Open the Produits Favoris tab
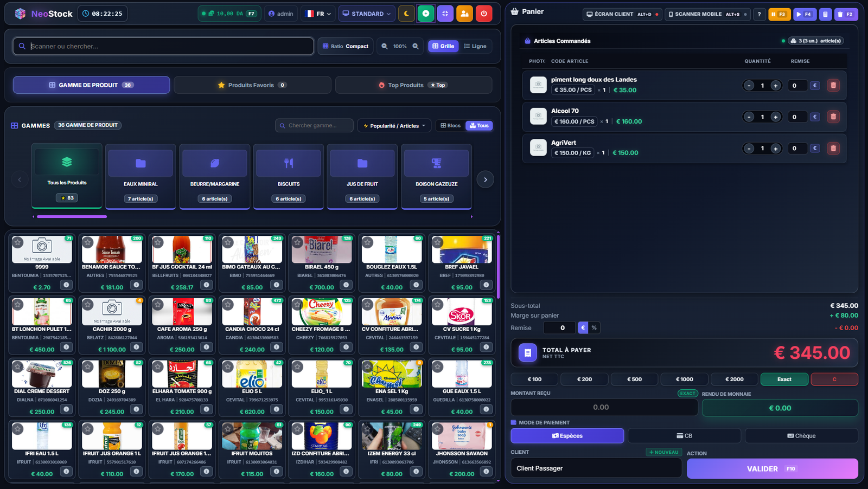 252,85
